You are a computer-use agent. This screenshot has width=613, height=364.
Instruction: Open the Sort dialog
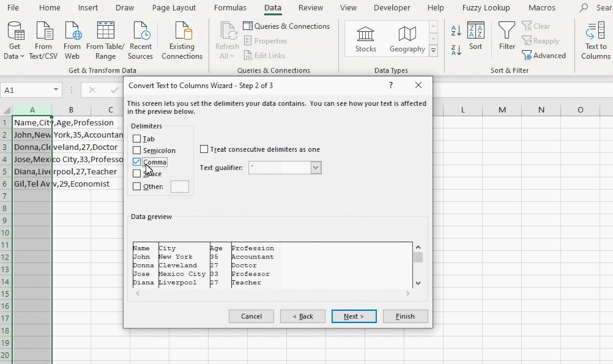pos(476,36)
